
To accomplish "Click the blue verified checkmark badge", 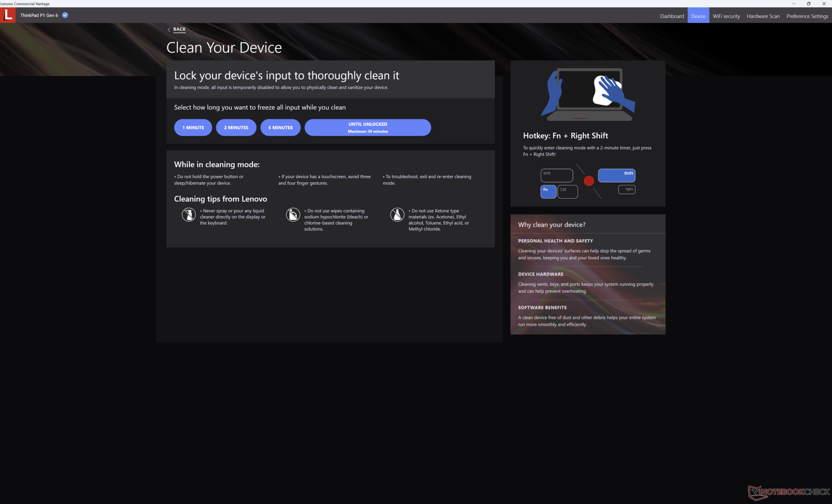I will [65, 15].
